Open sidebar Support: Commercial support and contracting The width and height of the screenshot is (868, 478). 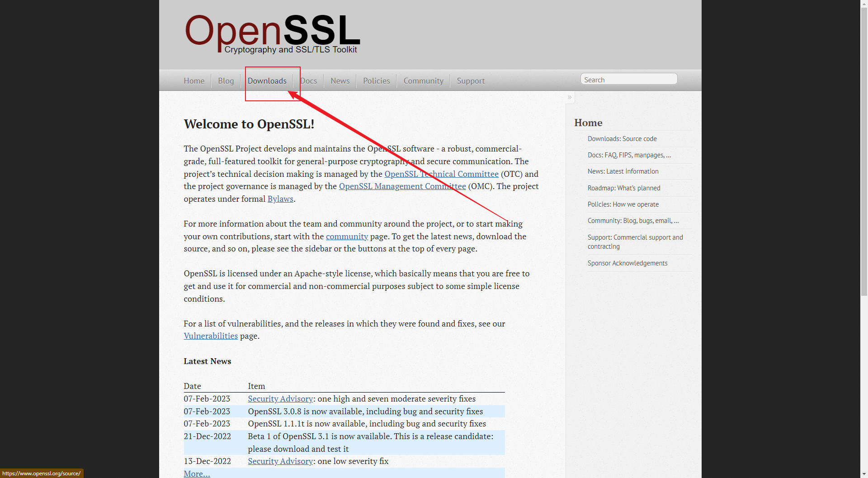click(x=635, y=242)
